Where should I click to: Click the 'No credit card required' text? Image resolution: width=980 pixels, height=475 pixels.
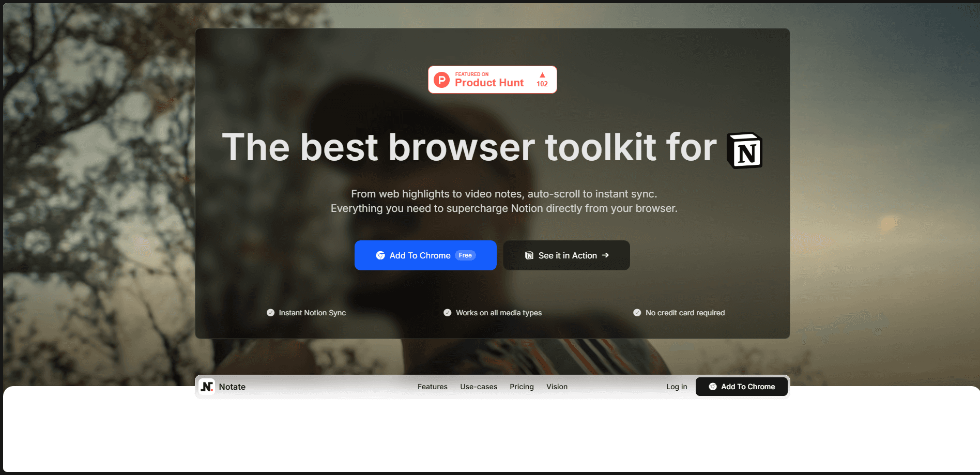(x=685, y=313)
